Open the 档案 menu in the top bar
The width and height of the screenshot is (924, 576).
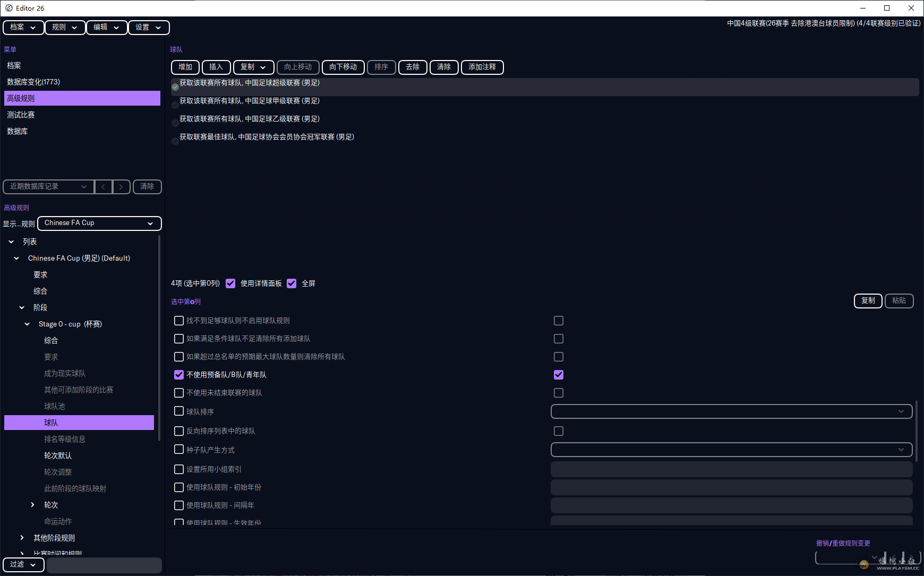point(23,28)
